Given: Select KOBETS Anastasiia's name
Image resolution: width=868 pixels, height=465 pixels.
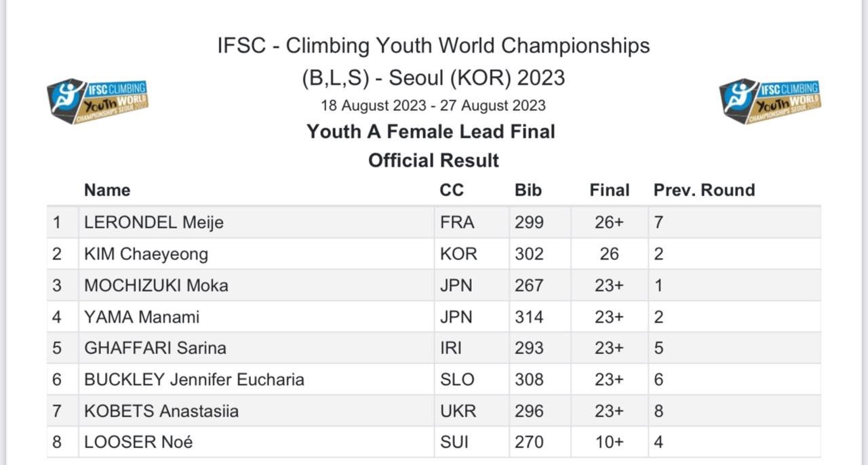Looking at the screenshot, I should pyautogui.click(x=161, y=411).
